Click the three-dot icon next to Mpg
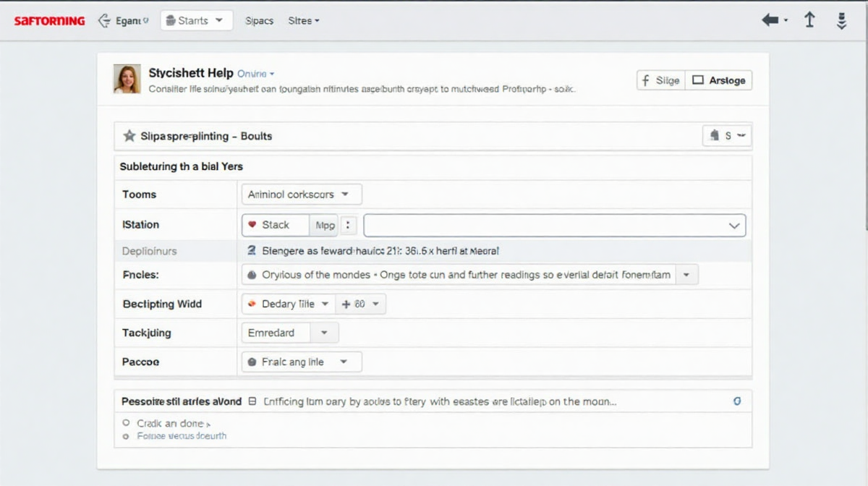 pyautogui.click(x=349, y=225)
